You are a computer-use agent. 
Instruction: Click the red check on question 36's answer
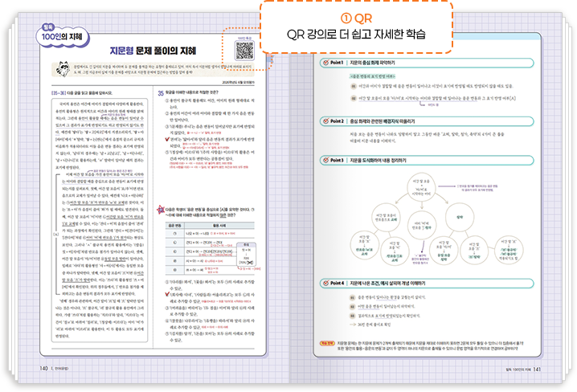coord(167,294)
